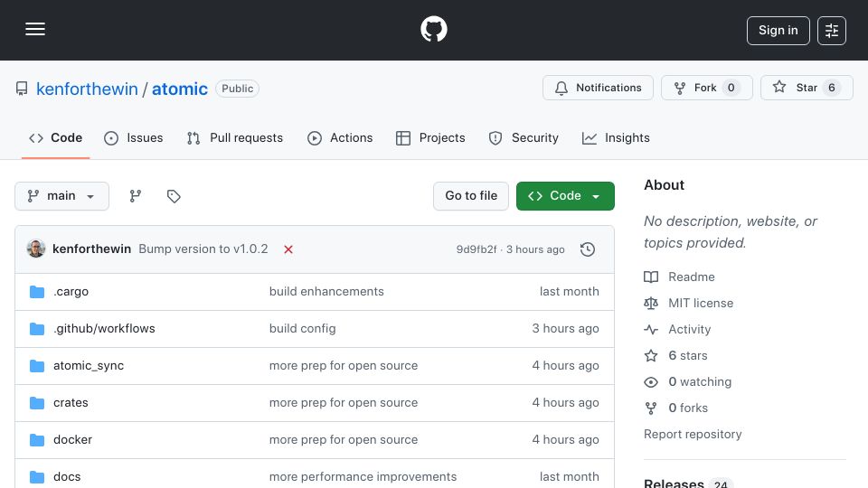Viewport: 868px width, 488px height.
Task: Open the Bump version to v1.0.2 commit
Action: pyautogui.click(x=203, y=249)
